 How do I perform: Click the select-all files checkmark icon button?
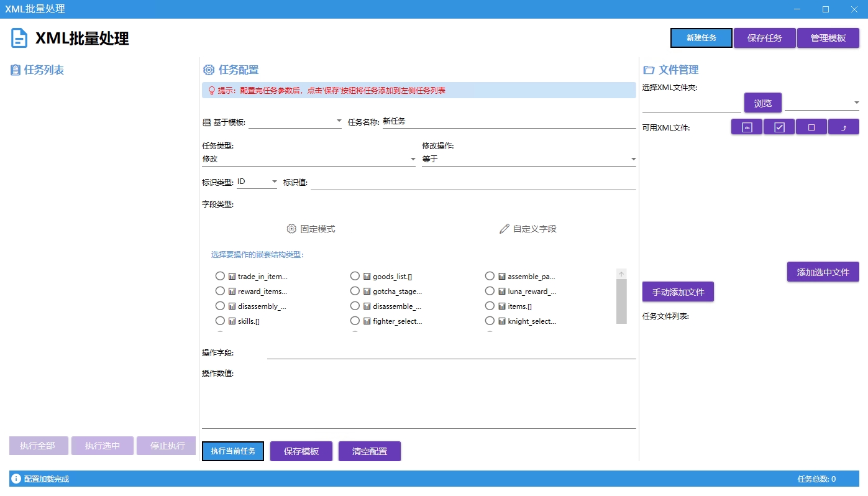click(779, 126)
